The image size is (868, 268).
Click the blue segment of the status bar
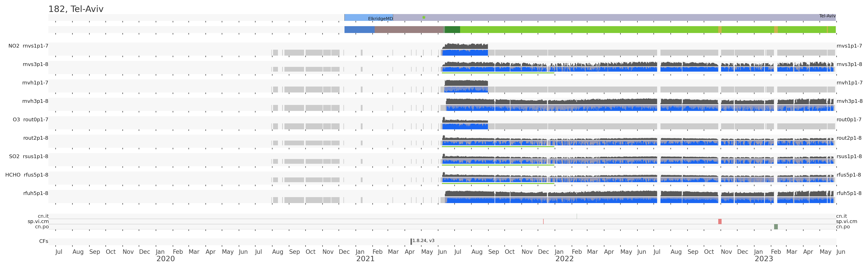click(x=359, y=30)
